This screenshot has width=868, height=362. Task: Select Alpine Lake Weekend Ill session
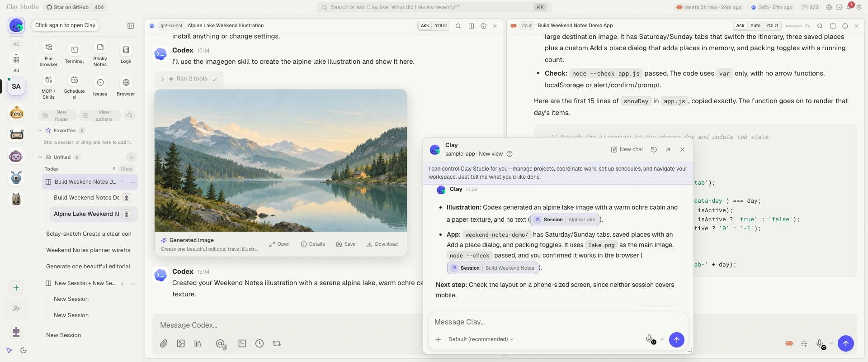93,214
